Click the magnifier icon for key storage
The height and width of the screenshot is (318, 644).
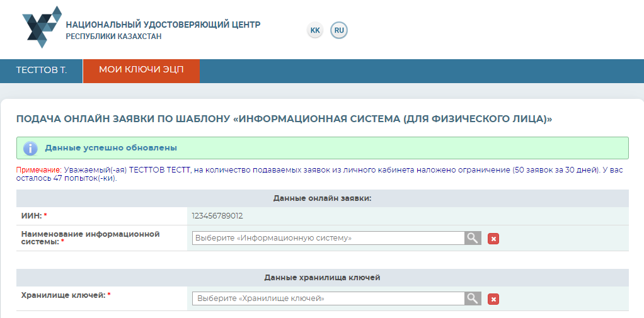pos(473,298)
